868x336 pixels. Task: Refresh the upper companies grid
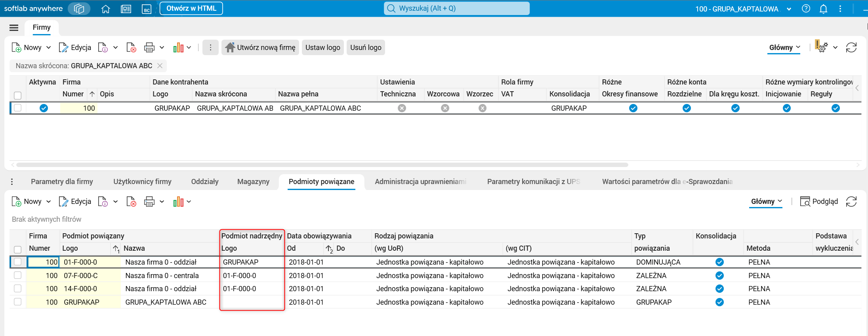[851, 48]
